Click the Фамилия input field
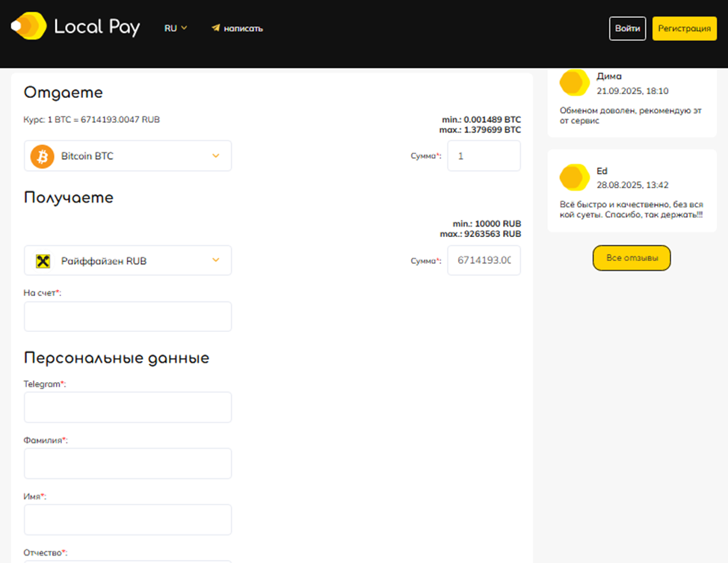728x563 pixels. coord(128,464)
